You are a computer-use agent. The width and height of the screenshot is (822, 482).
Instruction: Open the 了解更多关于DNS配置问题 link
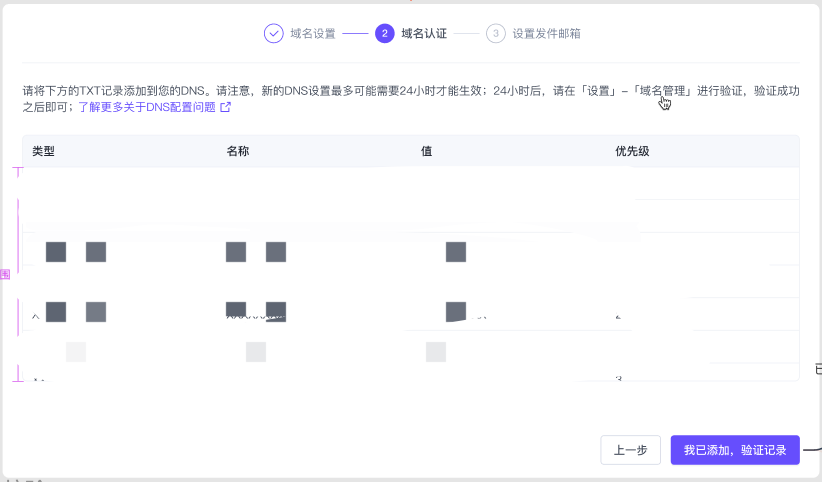tap(147, 107)
